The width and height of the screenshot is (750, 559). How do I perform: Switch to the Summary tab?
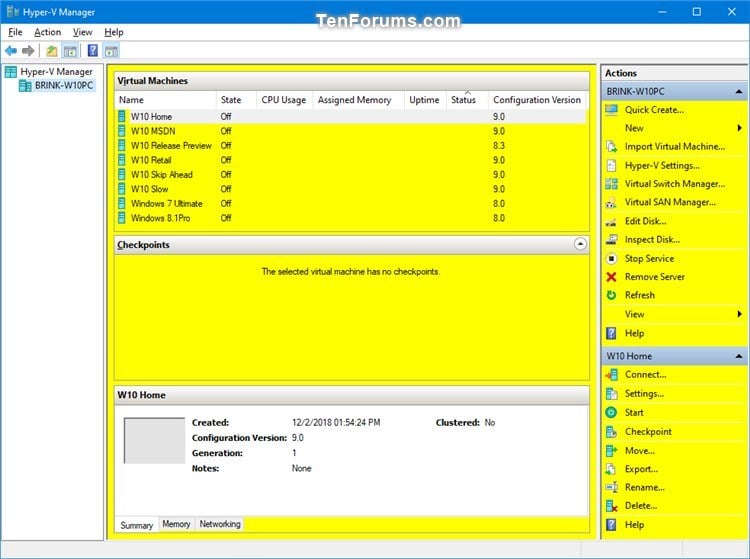point(136,525)
